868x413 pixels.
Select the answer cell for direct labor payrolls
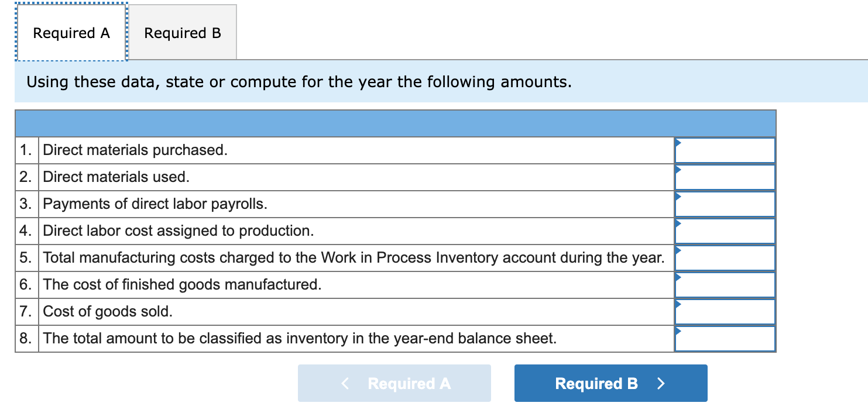pos(728,204)
